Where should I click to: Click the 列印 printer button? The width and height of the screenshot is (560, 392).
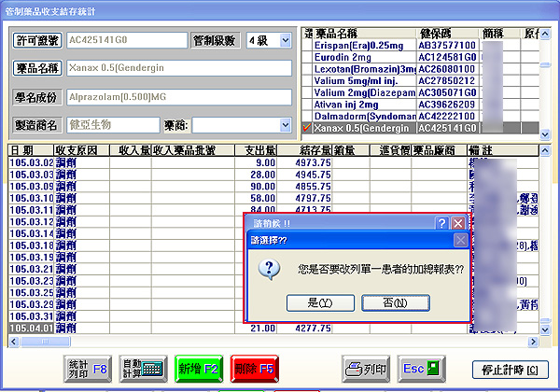[x=365, y=367]
